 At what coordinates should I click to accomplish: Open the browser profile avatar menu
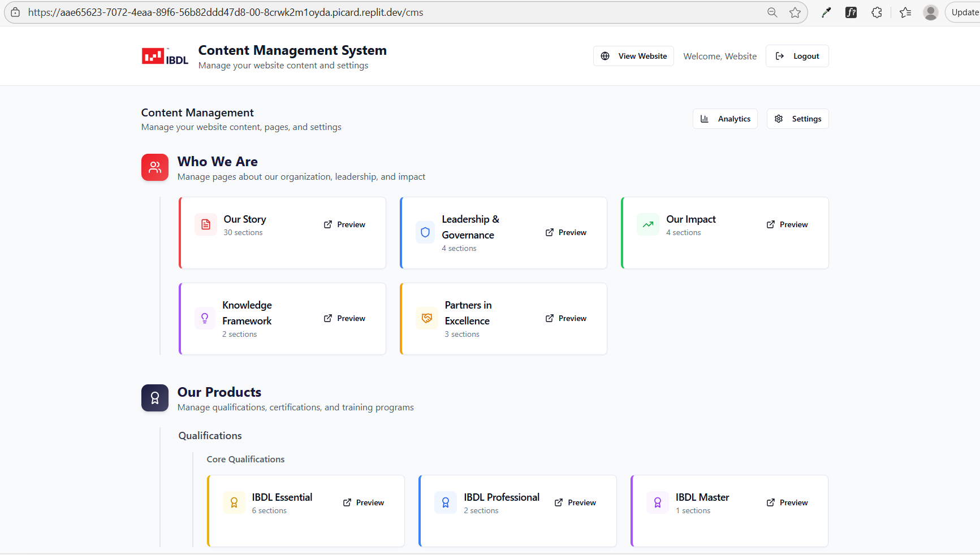[930, 12]
